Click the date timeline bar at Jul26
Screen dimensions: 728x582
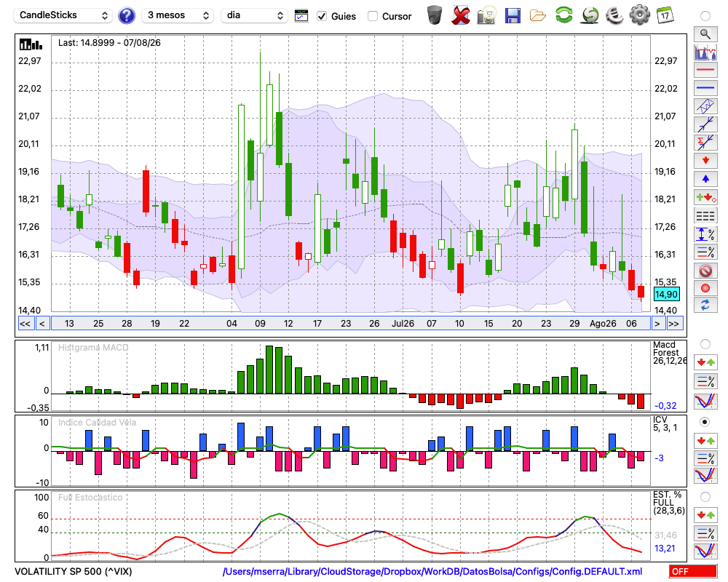click(403, 324)
